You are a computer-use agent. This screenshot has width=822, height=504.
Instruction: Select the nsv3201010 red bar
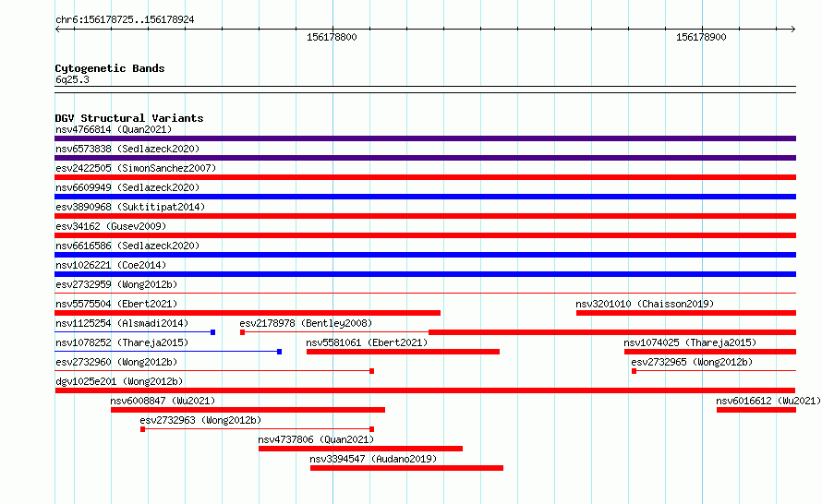[x=686, y=313]
